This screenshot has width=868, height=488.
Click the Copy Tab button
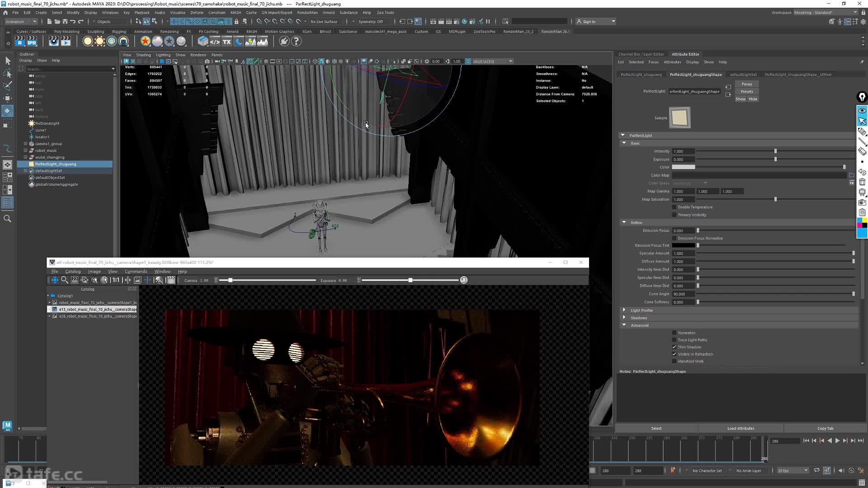826,428
